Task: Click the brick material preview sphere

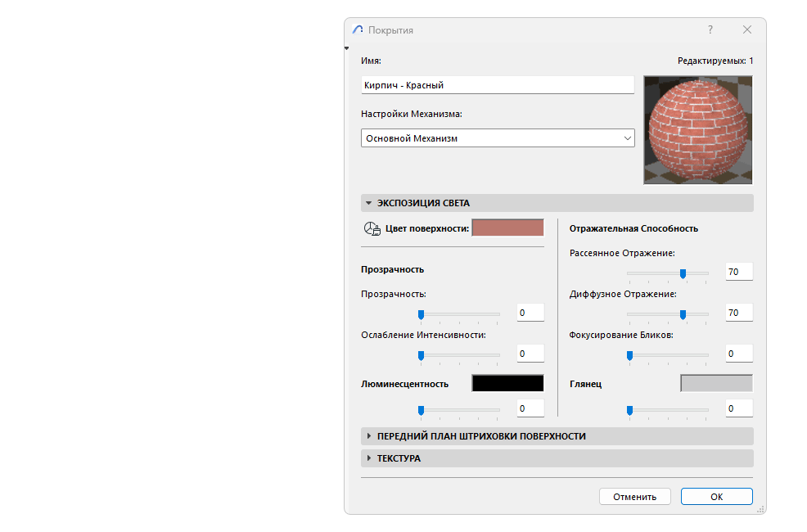Action: click(697, 130)
